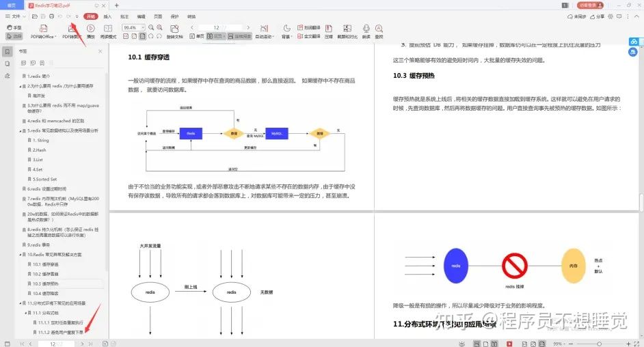Image resolution: width=644 pixels, height=347 pixels.
Task: Open the Find (查找) tool
Action: (379, 31)
